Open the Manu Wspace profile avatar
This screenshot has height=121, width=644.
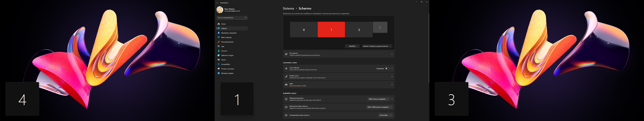pos(220,10)
